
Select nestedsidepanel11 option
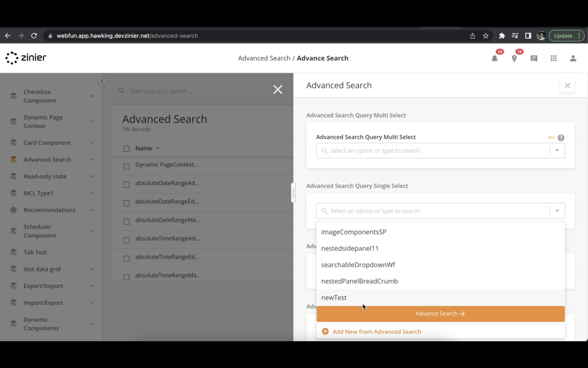[441, 248]
